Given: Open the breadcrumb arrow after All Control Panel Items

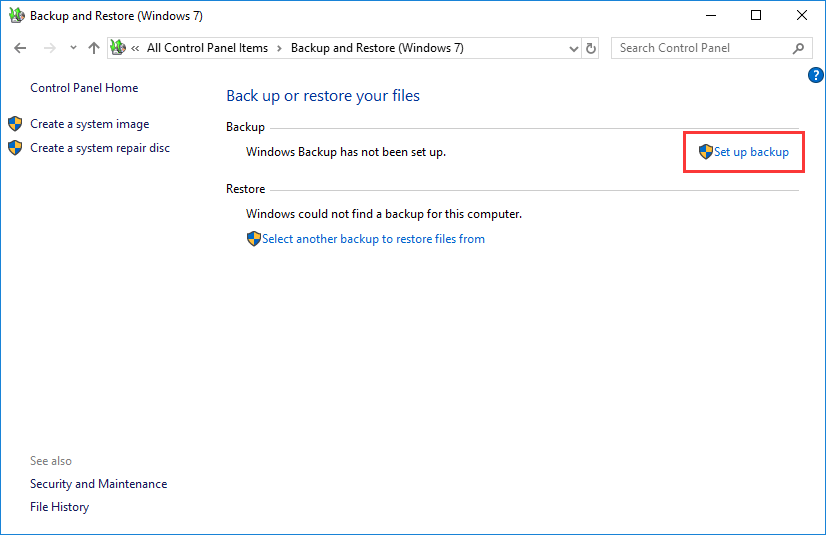Looking at the screenshot, I should pos(280,48).
